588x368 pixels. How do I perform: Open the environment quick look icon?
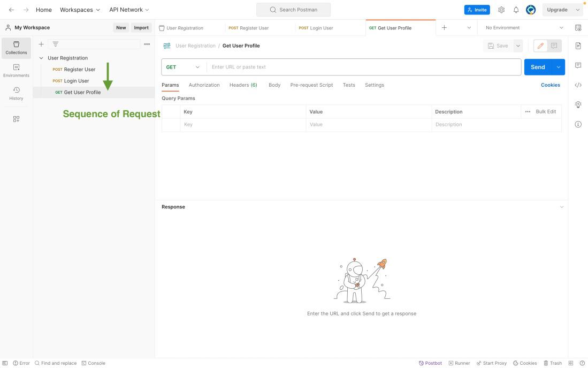coord(578,28)
